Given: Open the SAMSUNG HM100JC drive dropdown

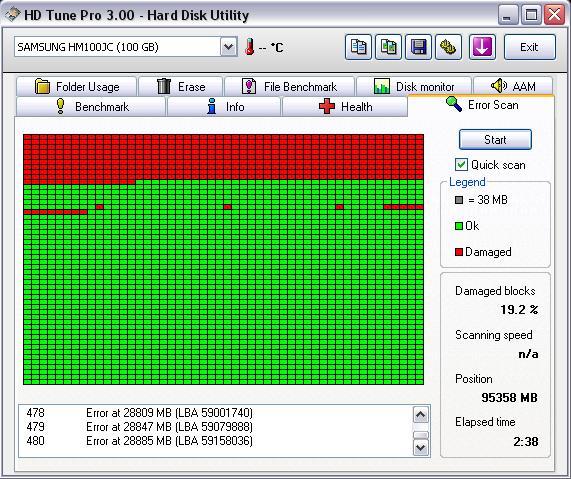Looking at the screenshot, I should [x=229, y=47].
